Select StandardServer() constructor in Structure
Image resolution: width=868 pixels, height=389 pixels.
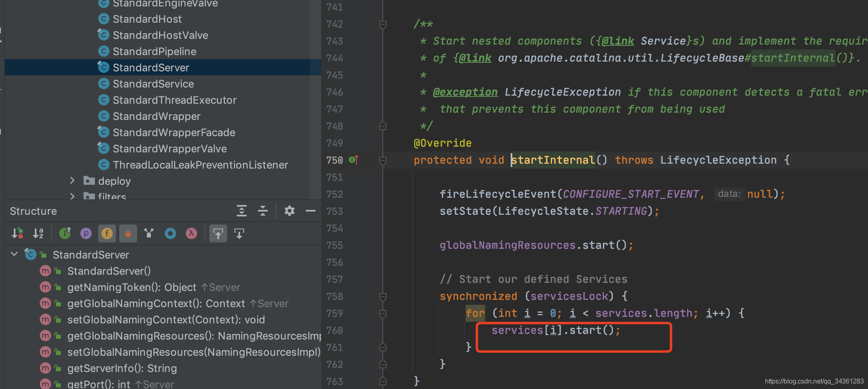click(x=109, y=271)
